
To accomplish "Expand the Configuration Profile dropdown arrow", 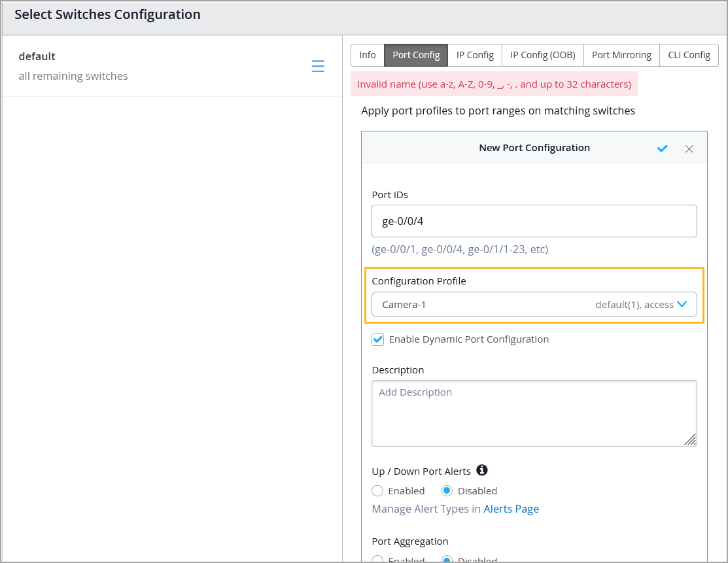I will pos(682,304).
